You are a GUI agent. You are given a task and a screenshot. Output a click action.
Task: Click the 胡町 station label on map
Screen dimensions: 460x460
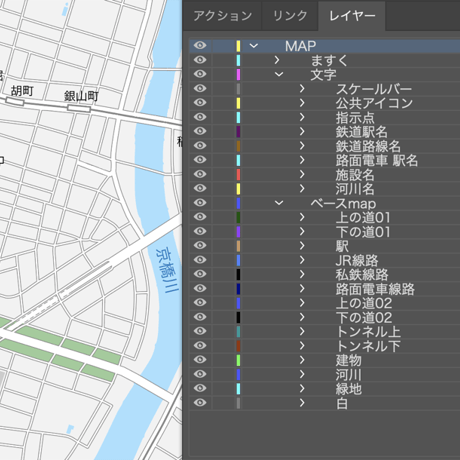22,90
